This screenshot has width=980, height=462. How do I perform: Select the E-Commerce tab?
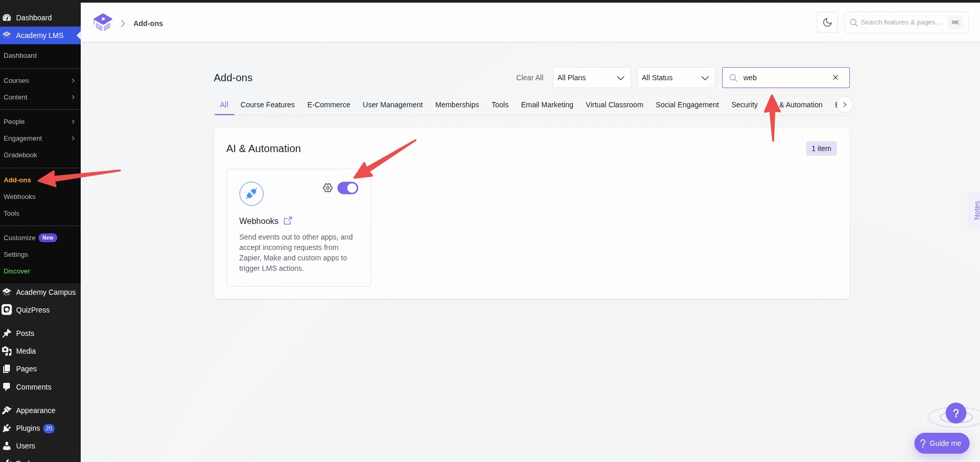coord(329,105)
